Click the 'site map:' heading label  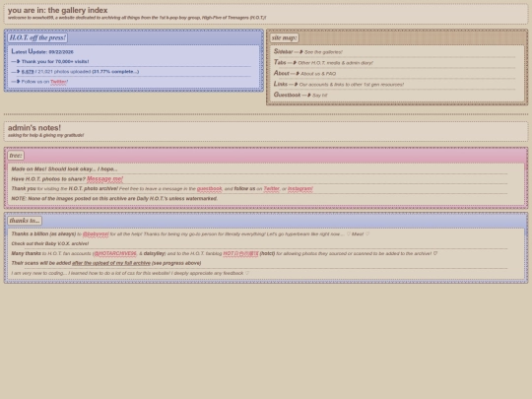pos(285,37)
